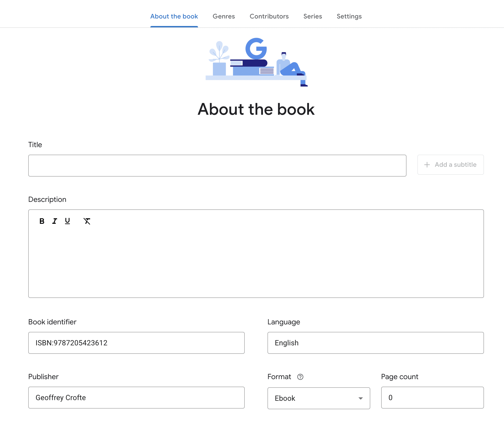Viewport: 504px width, 422px height.
Task: Toggle italic formatting in description
Action: [x=55, y=221]
